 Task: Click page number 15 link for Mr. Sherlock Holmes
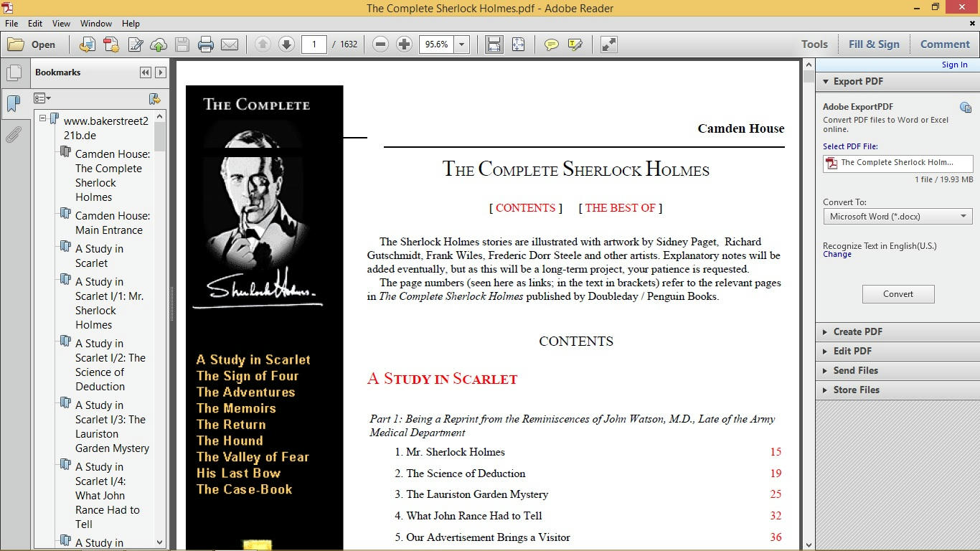(x=776, y=452)
